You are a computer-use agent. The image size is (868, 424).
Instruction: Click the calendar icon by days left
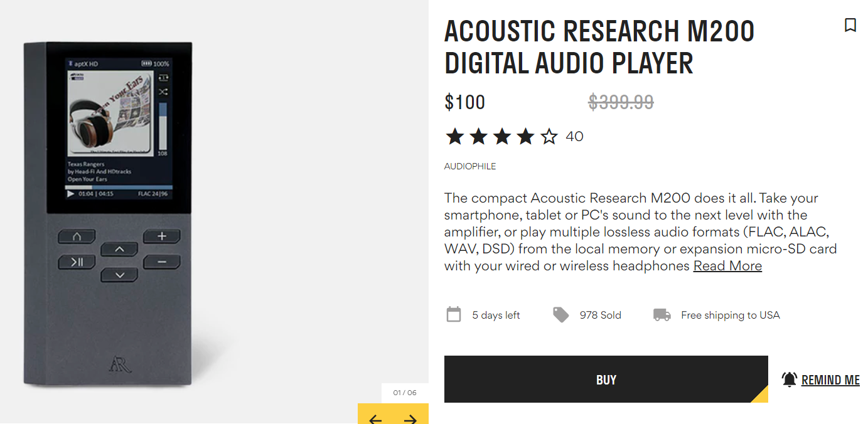454,315
